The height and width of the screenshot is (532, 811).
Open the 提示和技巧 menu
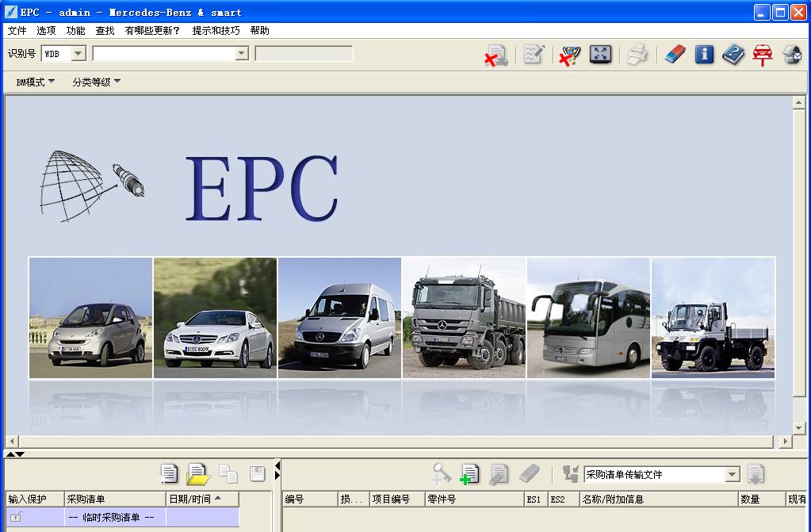click(216, 31)
